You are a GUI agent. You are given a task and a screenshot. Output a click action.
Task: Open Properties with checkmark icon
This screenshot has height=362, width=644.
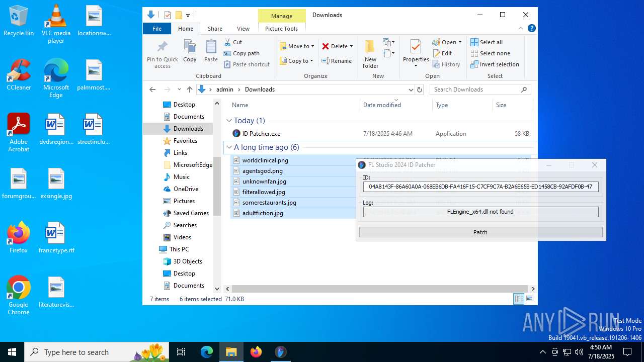(x=416, y=54)
